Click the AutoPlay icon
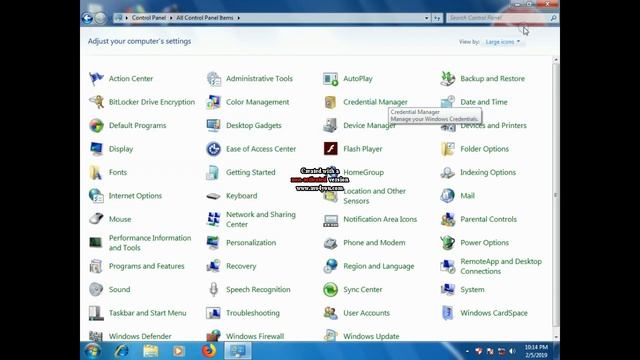This screenshot has height=360, width=640. (x=331, y=78)
